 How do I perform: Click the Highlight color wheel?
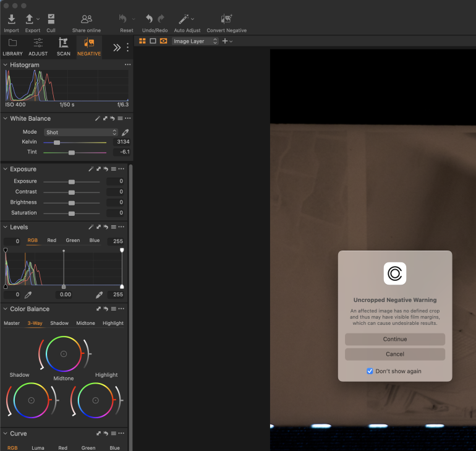[x=96, y=400]
